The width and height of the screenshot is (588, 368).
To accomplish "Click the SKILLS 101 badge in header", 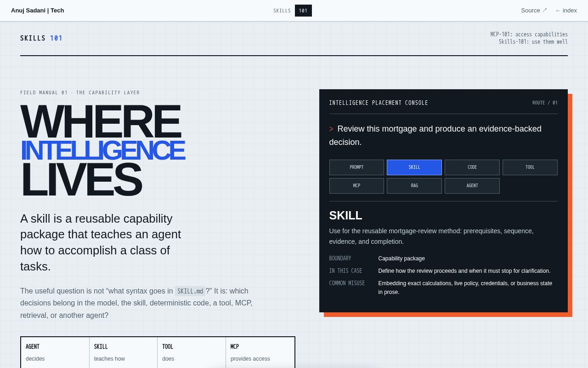I will pos(293,11).
